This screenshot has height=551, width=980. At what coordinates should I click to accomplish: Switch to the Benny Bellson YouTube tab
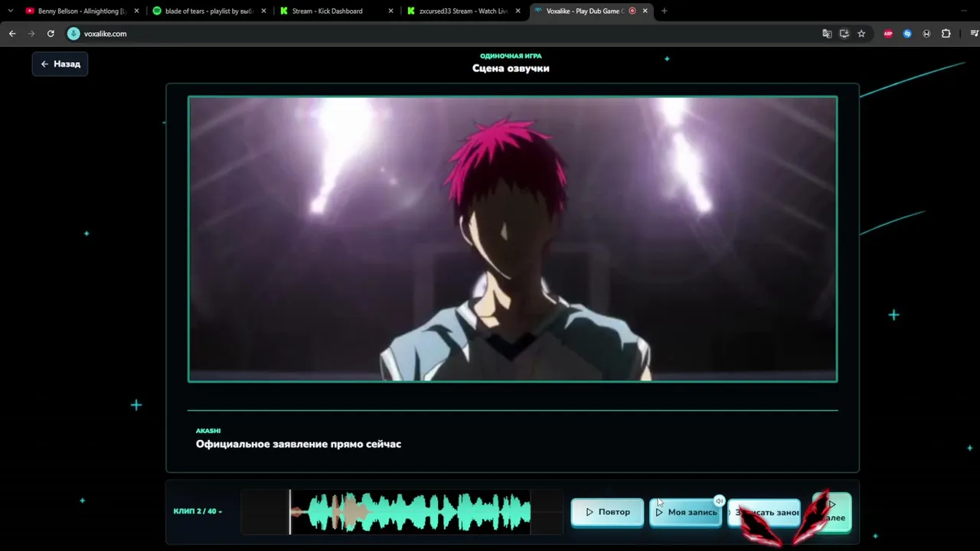(81, 11)
